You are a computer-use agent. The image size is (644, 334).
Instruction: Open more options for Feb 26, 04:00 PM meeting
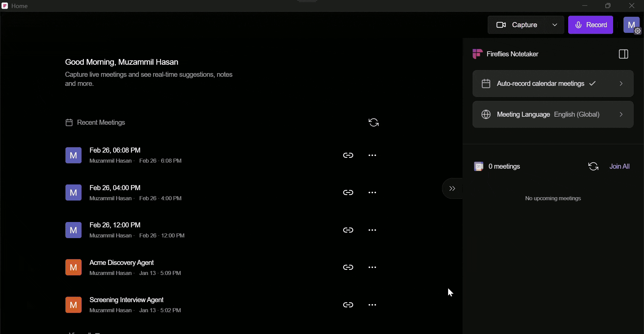(372, 192)
